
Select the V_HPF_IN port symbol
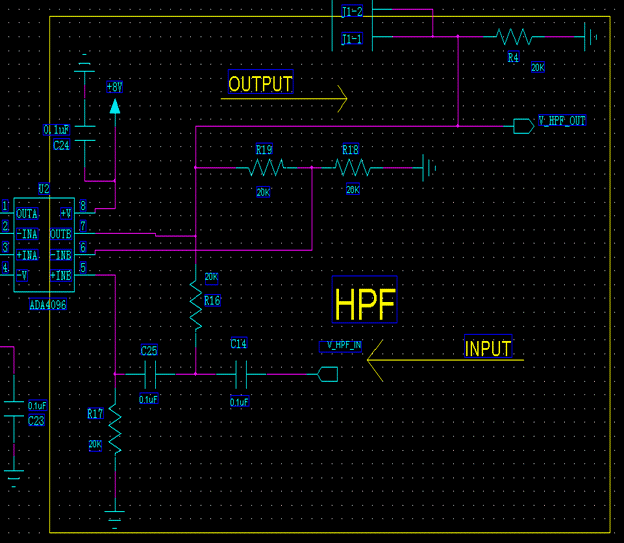(x=327, y=375)
